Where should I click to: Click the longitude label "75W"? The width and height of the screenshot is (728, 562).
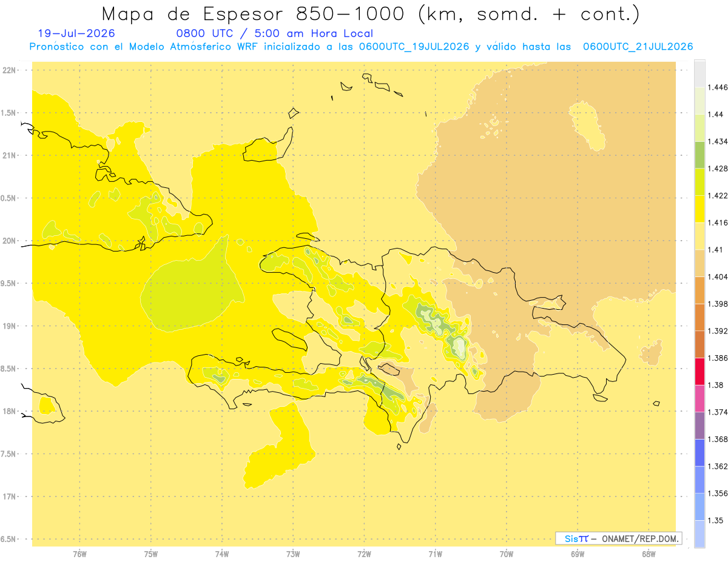coord(150,554)
